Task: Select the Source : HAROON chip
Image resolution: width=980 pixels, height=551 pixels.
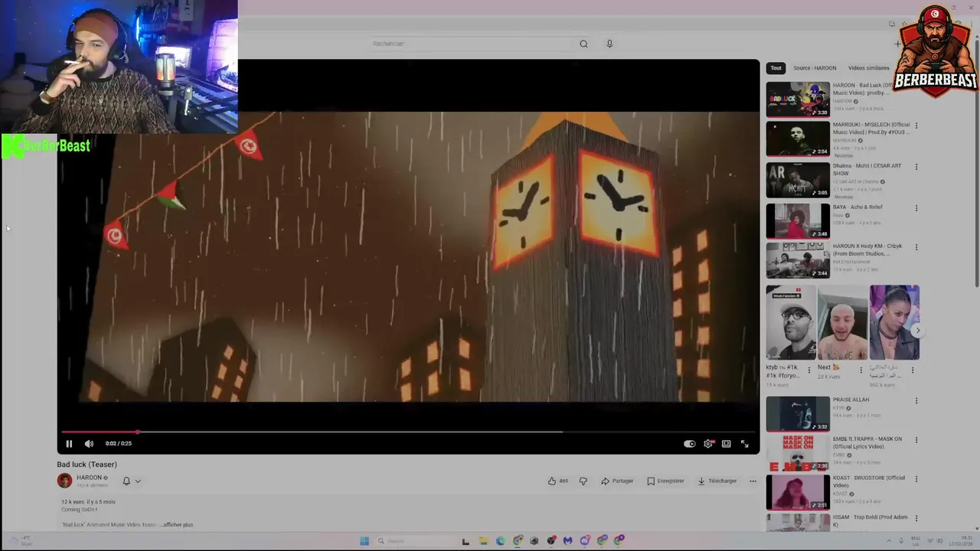Action: click(x=815, y=68)
